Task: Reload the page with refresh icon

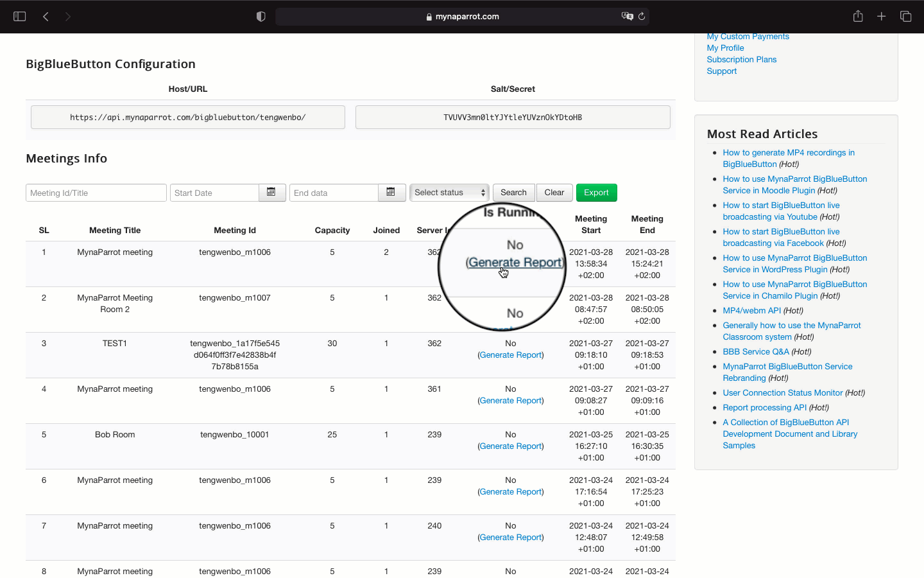Action: pos(642,16)
